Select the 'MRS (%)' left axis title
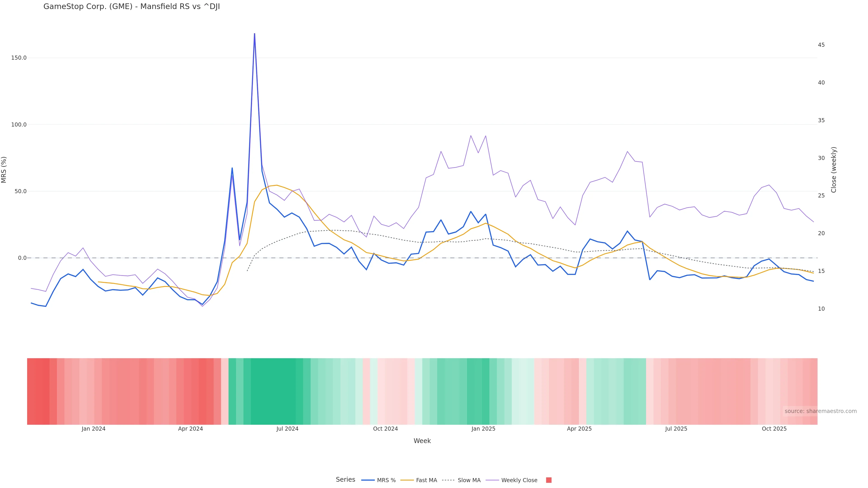The height and width of the screenshot is (488, 868). tap(4, 170)
